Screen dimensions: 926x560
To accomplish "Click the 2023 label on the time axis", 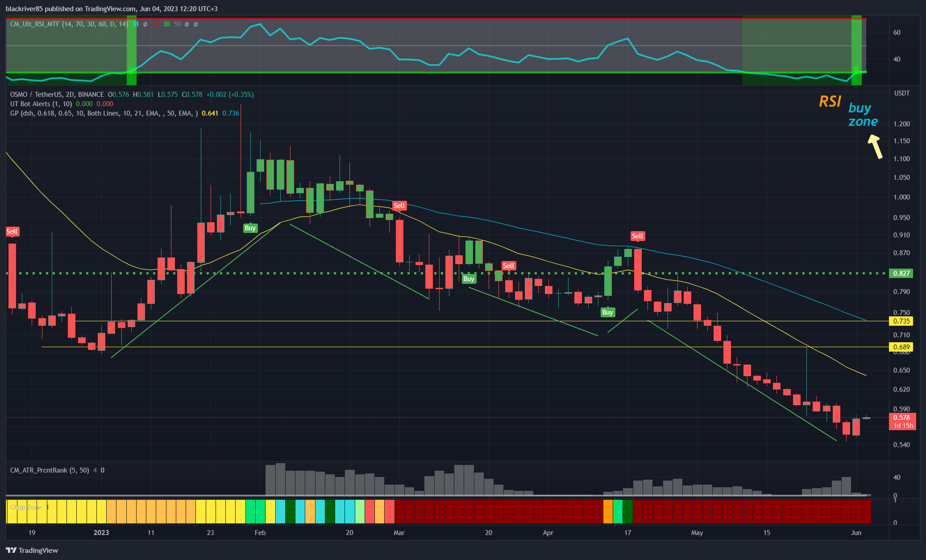I will [101, 533].
